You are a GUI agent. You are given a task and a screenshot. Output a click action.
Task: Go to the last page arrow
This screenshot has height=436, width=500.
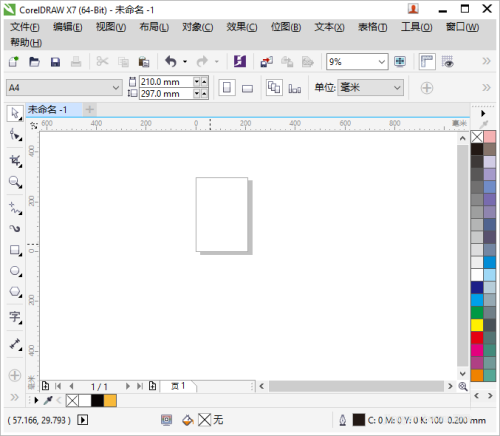140,386
